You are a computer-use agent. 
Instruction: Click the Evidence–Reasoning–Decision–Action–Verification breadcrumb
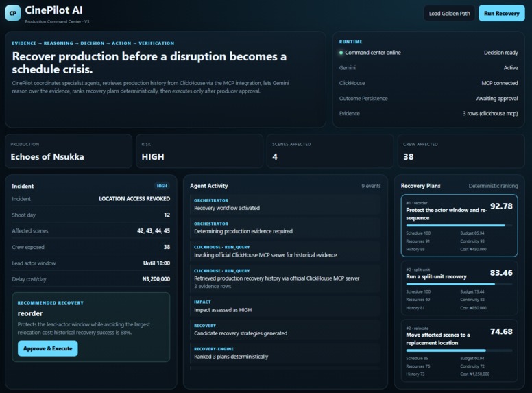pyautogui.click(x=93, y=43)
